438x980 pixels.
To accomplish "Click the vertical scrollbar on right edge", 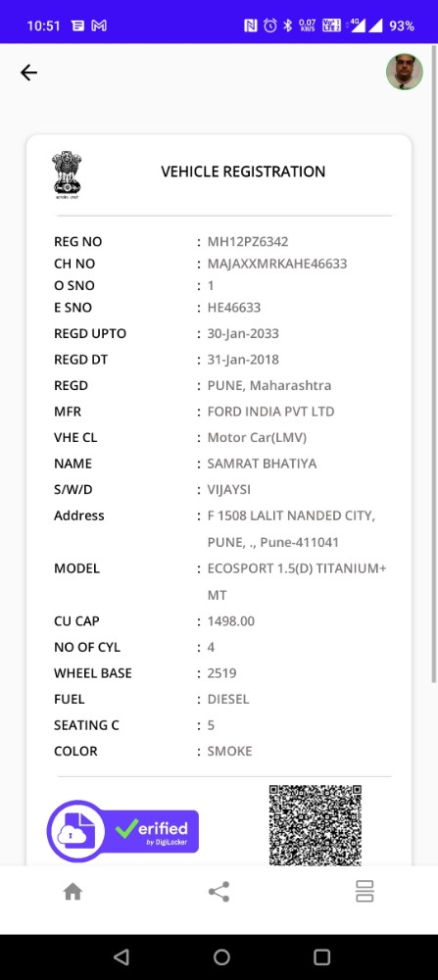I will [434, 363].
